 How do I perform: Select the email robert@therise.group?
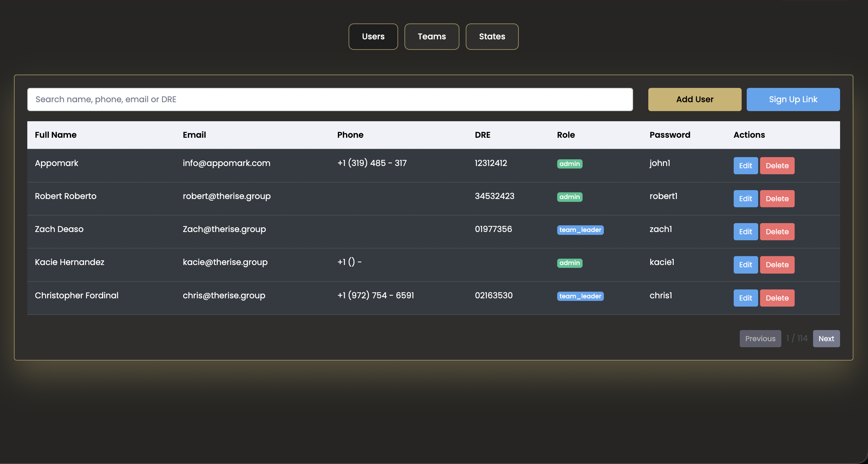[x=227, y=196]
